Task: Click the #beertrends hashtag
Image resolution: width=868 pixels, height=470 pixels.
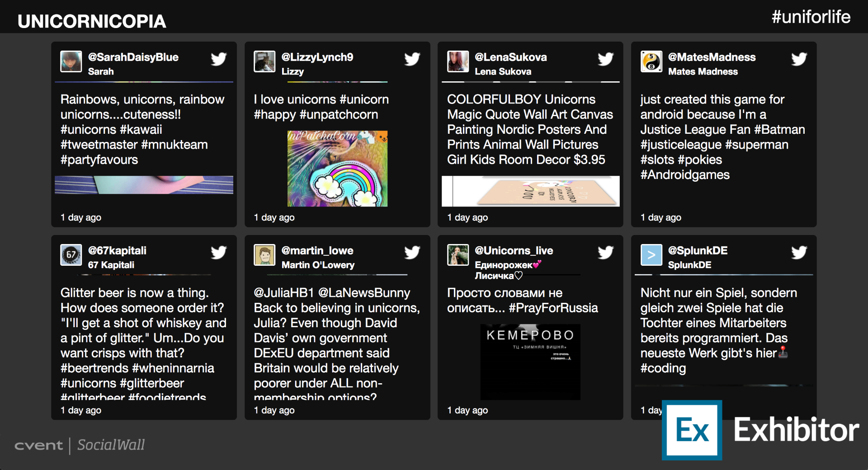Action: (x=94, y=368)
